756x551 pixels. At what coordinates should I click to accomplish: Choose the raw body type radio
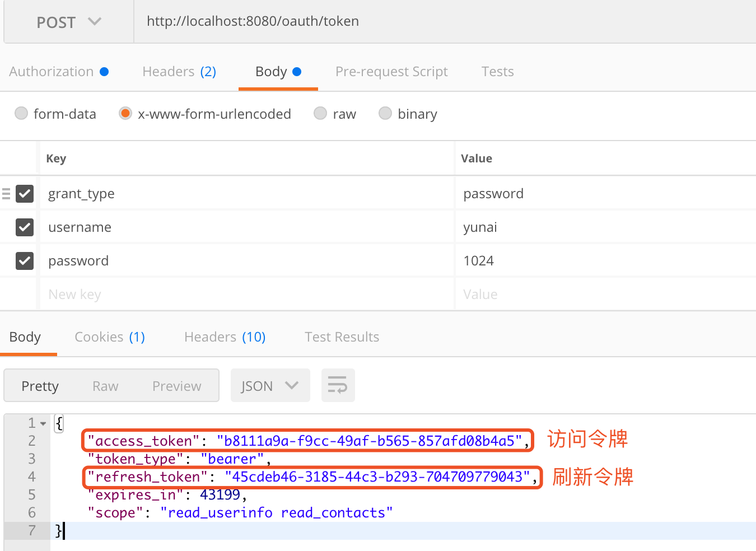[x=320, y=114]
